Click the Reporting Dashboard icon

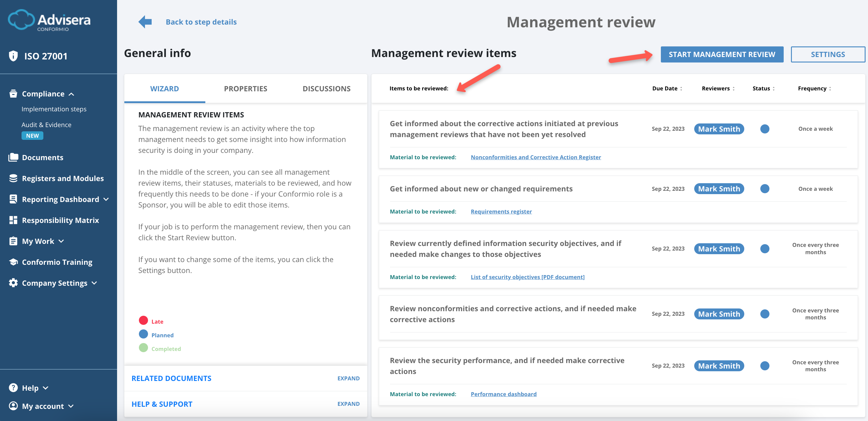(x=13, y=199)
